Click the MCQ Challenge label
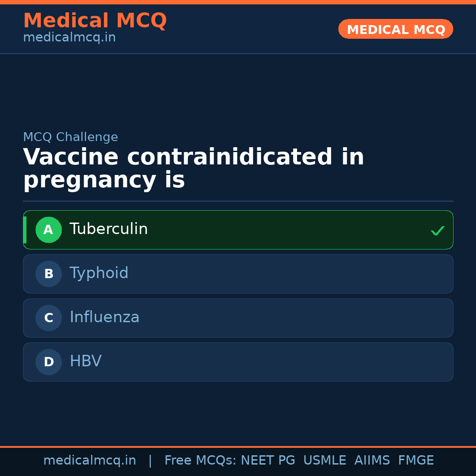Image resolution: width=476 pixels, height=476 pixels. point(71,137)
